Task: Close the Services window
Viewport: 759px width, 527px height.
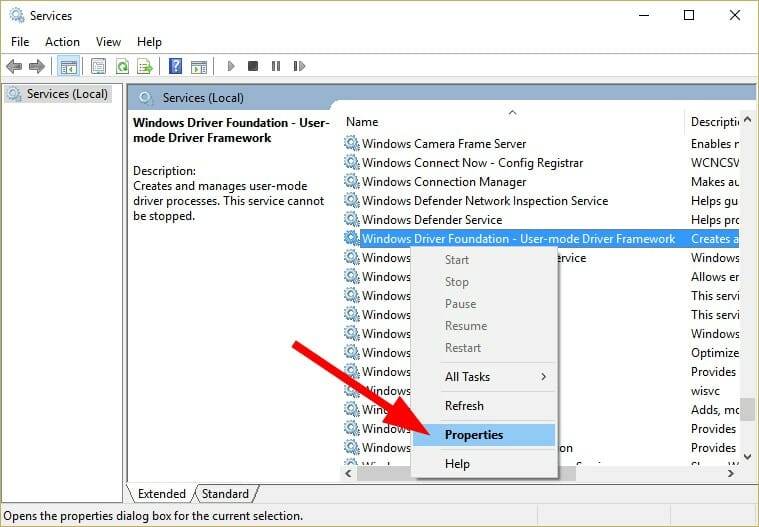Action: click(735, 15)
